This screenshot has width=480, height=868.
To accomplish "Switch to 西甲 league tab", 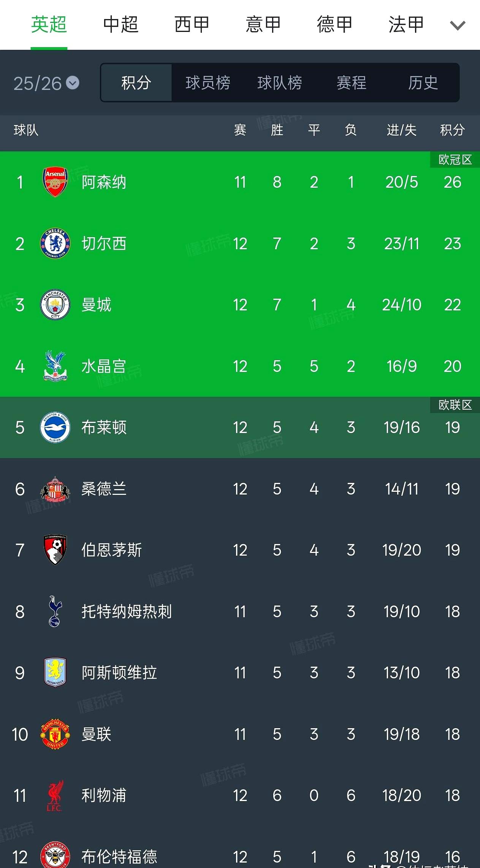I will click(x=192, y=25).
